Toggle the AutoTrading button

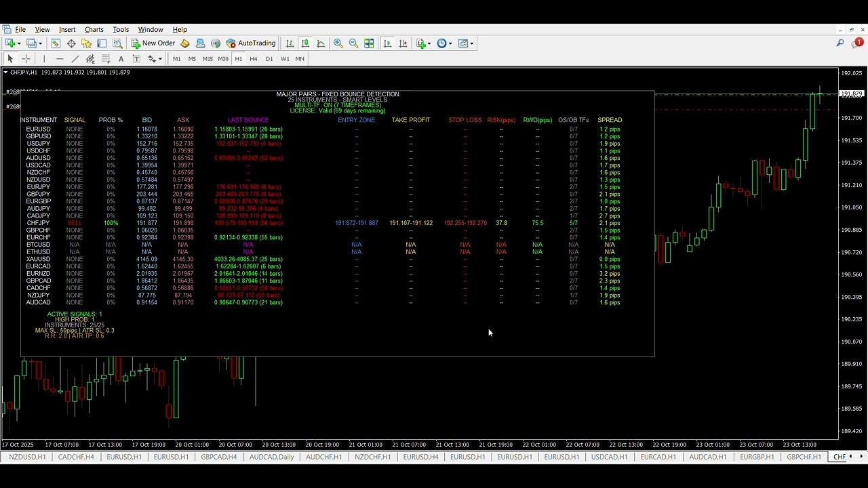pos(251,43)
